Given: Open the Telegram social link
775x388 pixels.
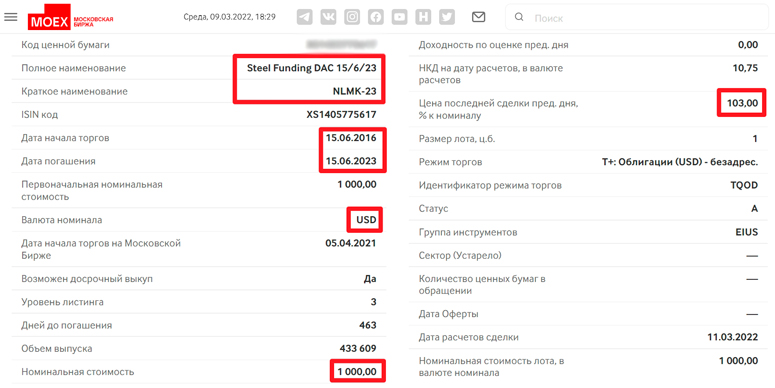Looking at the screenshot, I should click(305, 17).
